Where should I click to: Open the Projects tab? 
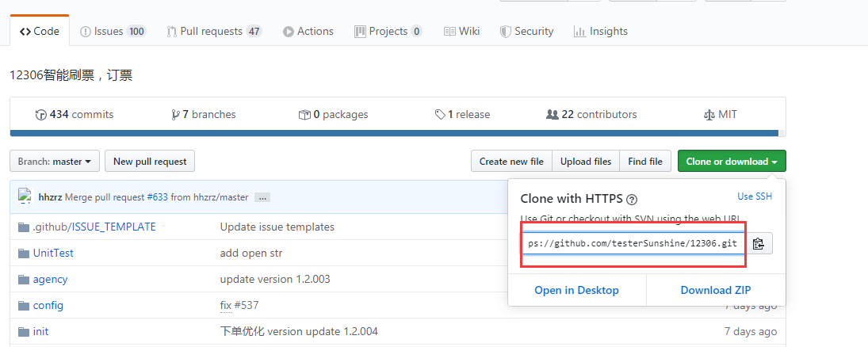(x=388, y=31)
